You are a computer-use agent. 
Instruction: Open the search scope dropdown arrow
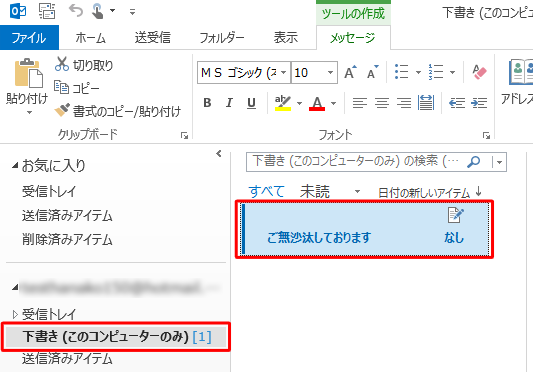click(499, 162)
